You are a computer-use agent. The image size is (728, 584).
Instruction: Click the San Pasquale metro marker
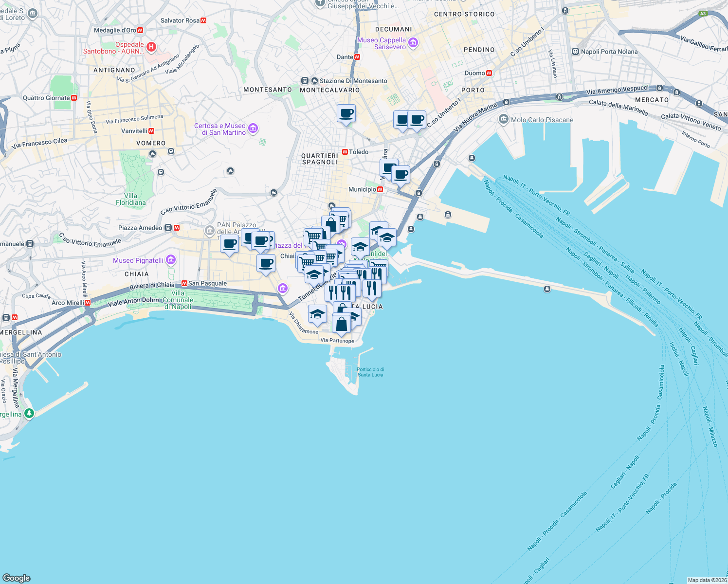(185, 283)
